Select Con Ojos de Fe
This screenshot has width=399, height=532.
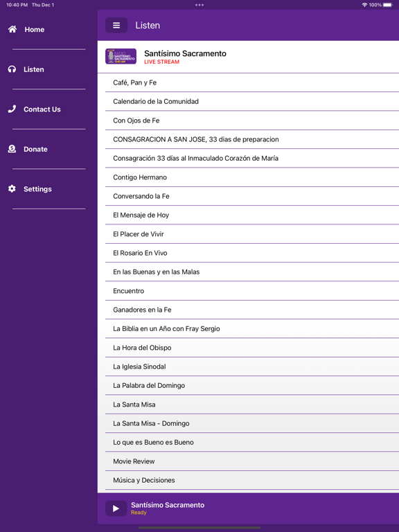252,121
